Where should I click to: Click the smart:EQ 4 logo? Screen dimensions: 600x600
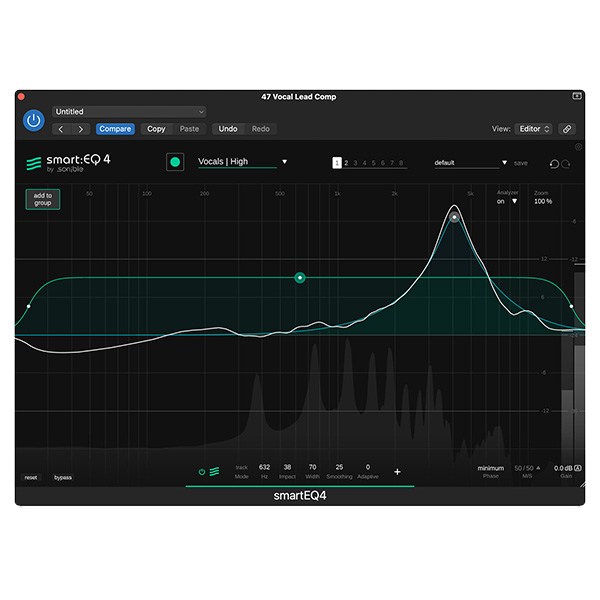pyautogui.click(x=68, y=163)
